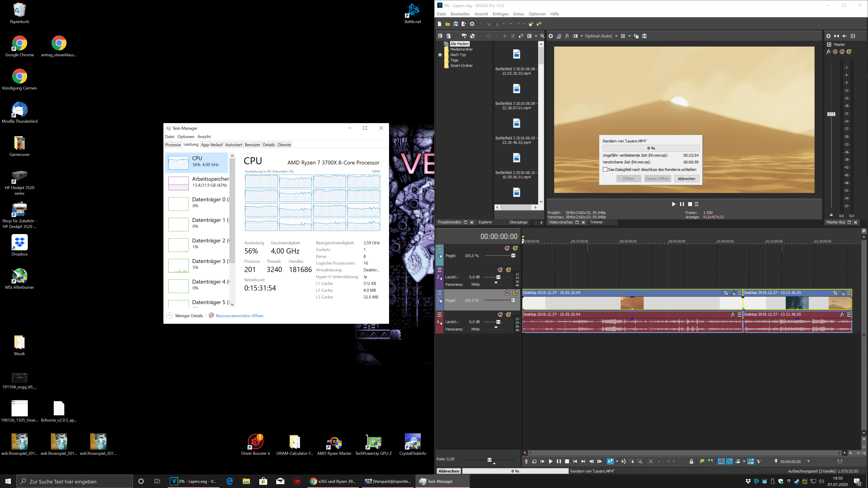Click the Record microphone icon in transport bar

click(526, 461)
